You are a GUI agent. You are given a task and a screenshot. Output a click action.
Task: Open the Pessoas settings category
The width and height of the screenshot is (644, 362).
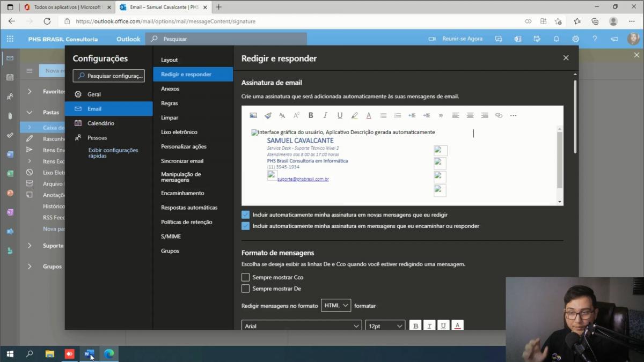coord(109,138)
